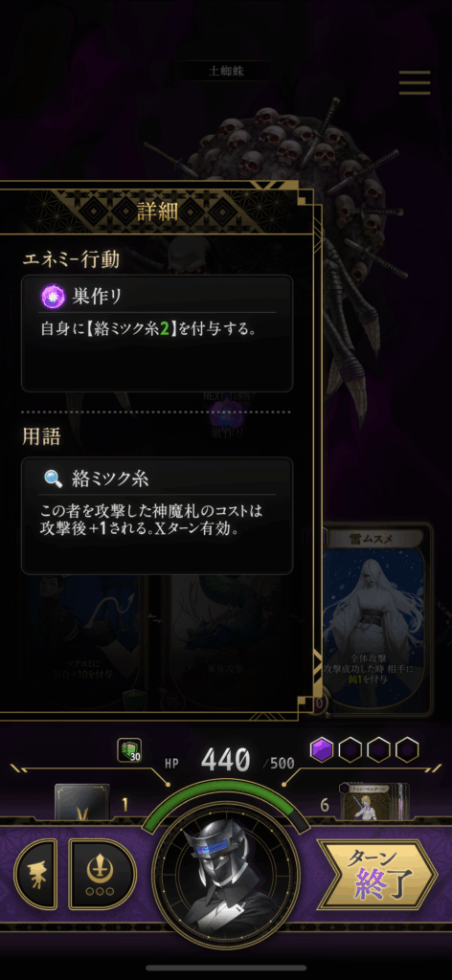Viewport: 452px width, 980px height.
Task: Open the hamburger menu icon
Action: [415, 82]
